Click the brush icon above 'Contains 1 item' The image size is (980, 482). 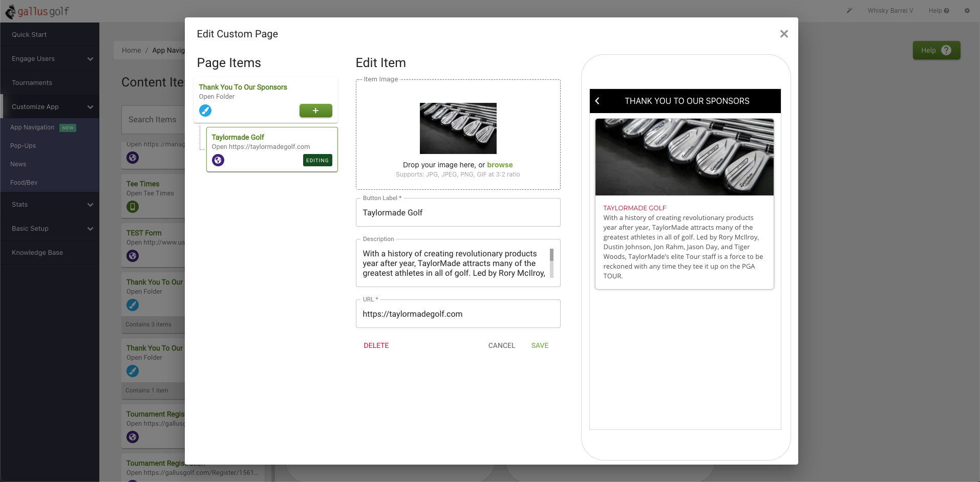133,371
